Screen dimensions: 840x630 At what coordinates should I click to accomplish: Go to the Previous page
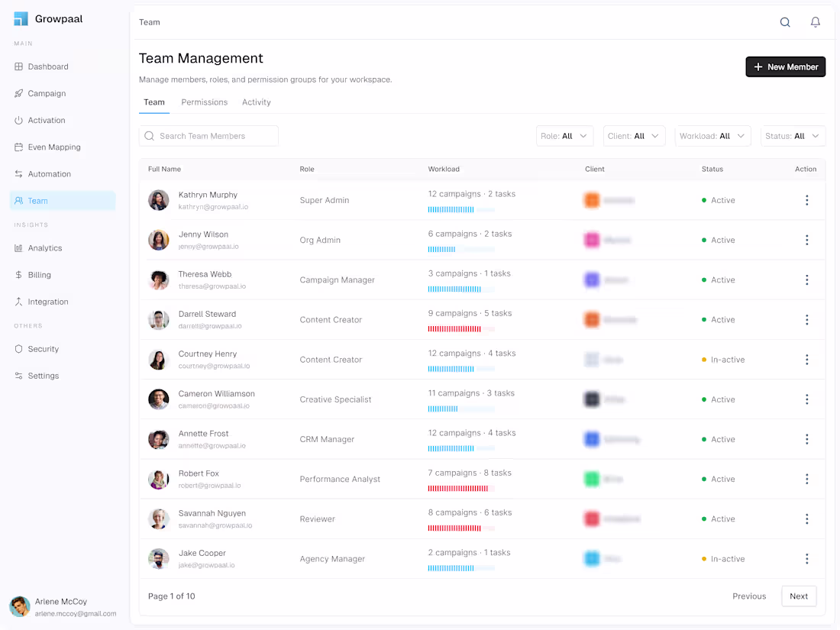[x=749, y=596]
